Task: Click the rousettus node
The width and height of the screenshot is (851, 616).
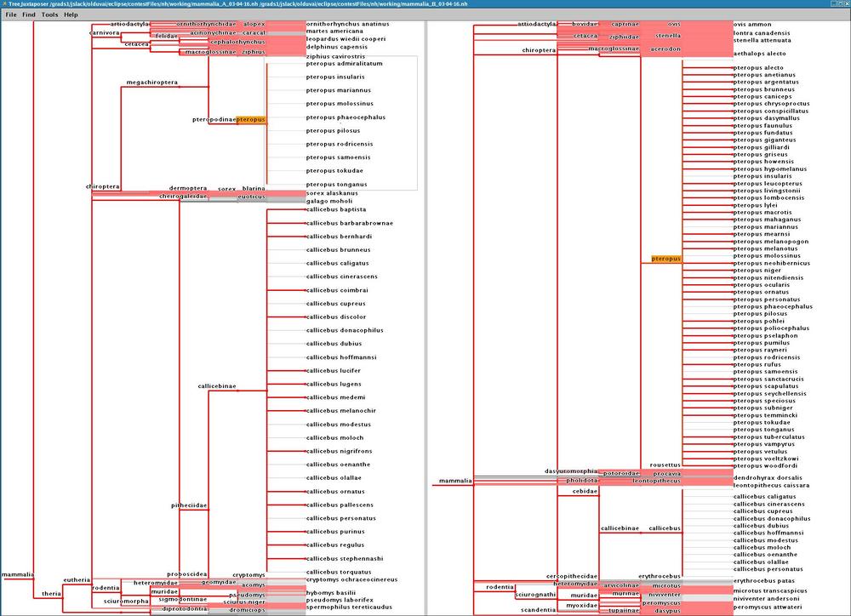Action: point(665,465)
